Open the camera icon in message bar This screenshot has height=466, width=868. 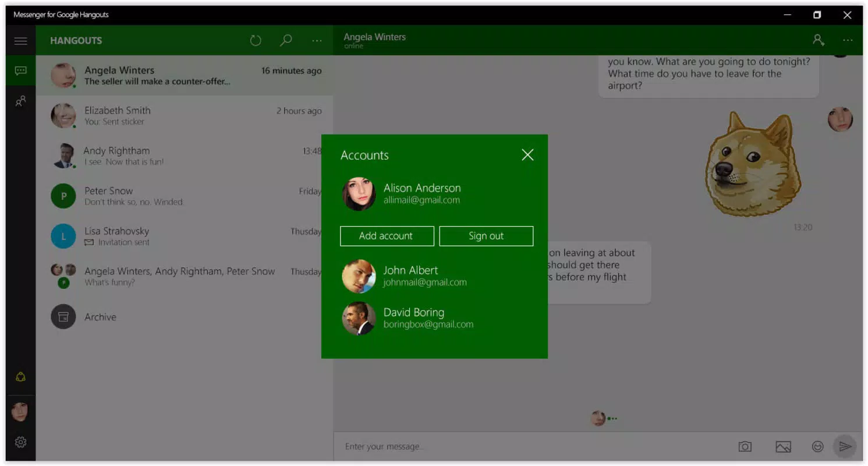[745, 447]
